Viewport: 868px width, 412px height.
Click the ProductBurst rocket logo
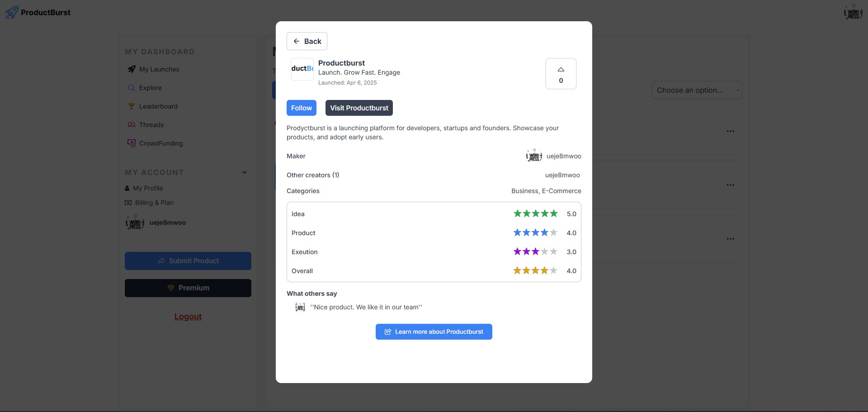(12, 12)
